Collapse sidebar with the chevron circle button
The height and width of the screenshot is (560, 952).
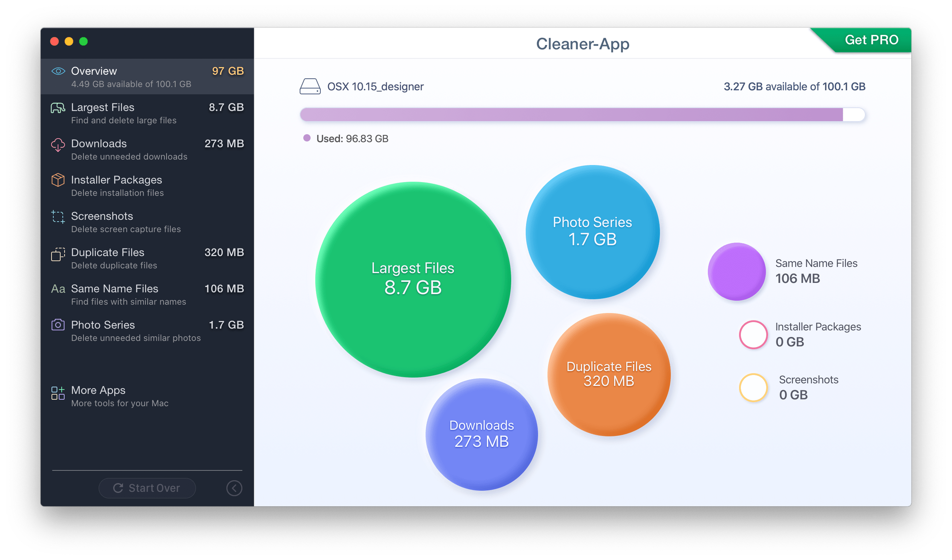[x=234, y=488]
